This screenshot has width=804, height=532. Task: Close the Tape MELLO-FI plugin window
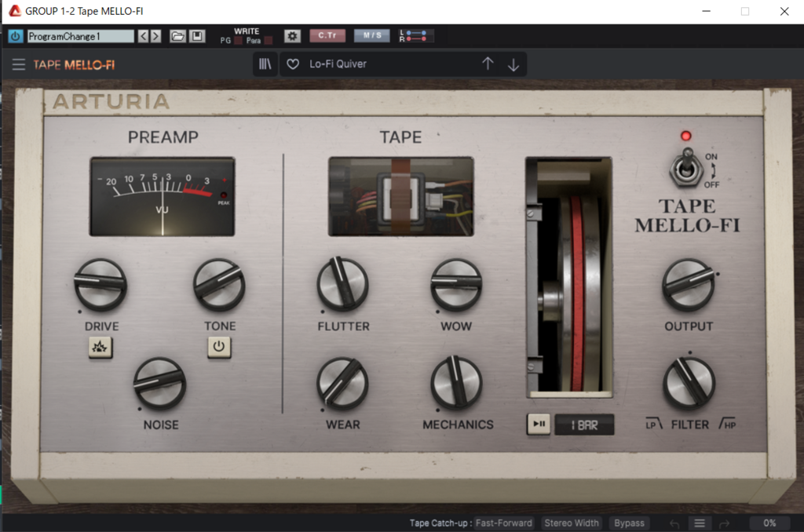coord(784,11)
